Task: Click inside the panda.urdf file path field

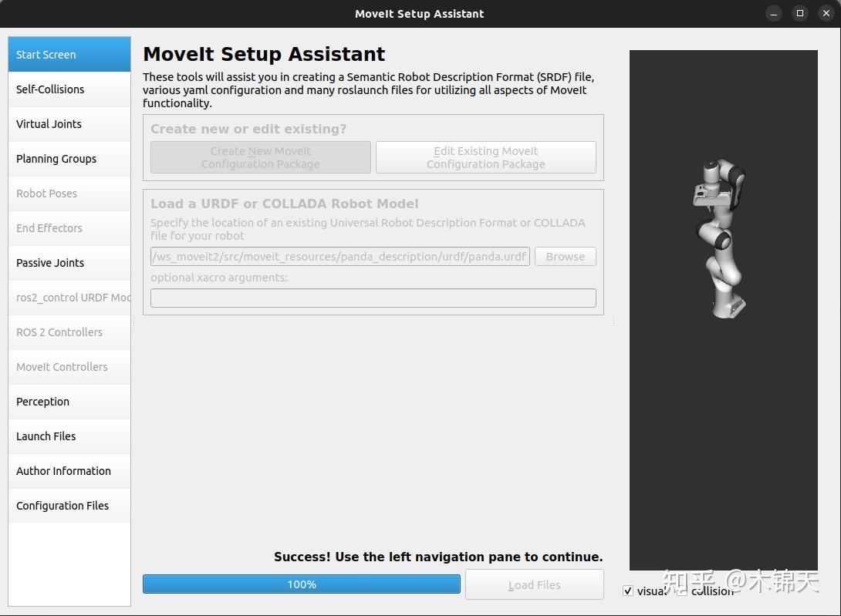Action: [x=339, y=256]
